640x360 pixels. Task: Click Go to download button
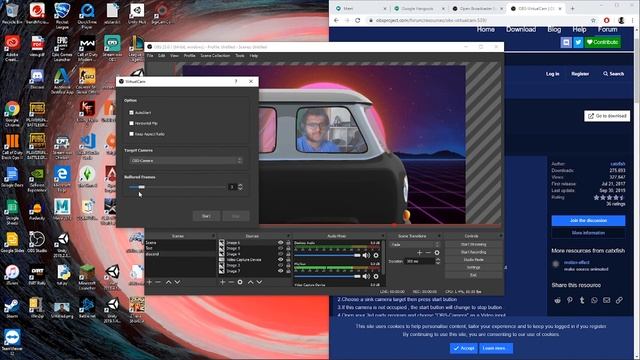607,116
